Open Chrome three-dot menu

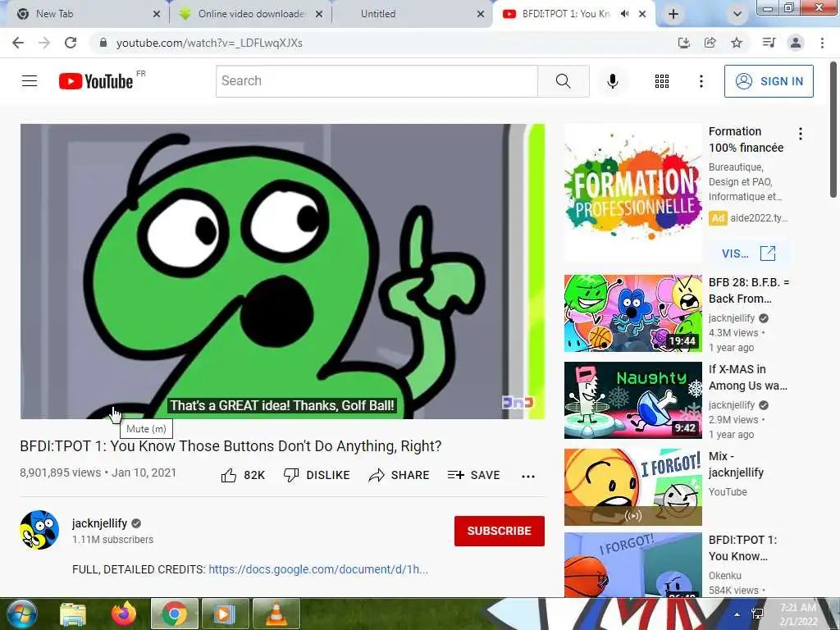(x=822, y=43)
